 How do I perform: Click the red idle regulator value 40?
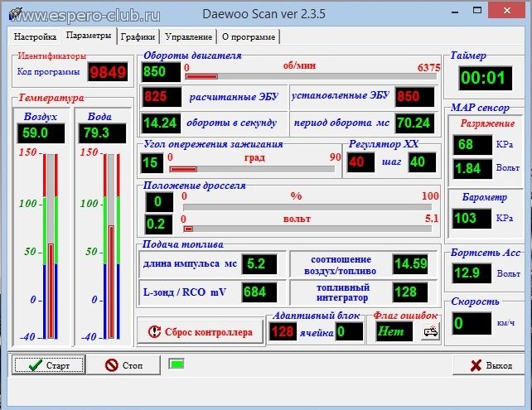click(x=361, y=162)
